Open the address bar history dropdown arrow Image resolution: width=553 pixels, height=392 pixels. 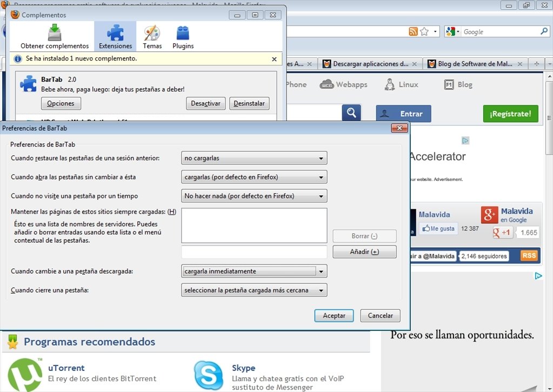[435, 31]
